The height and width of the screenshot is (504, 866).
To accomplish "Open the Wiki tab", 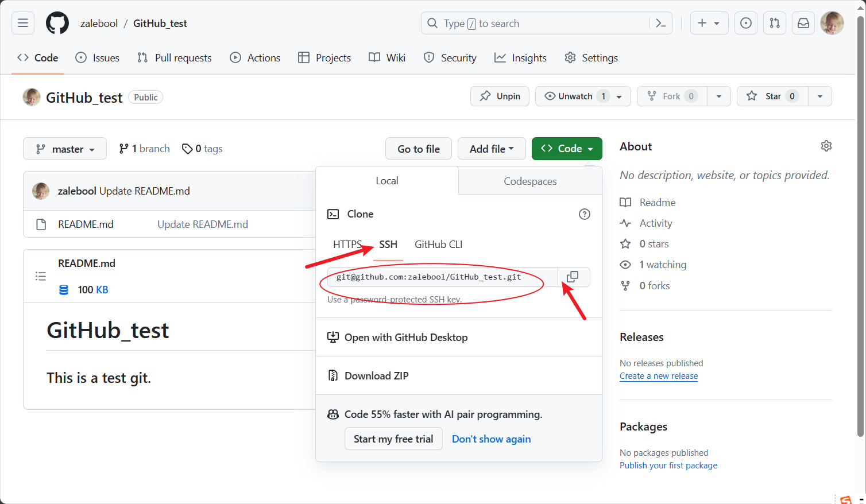I will (388, 58).
